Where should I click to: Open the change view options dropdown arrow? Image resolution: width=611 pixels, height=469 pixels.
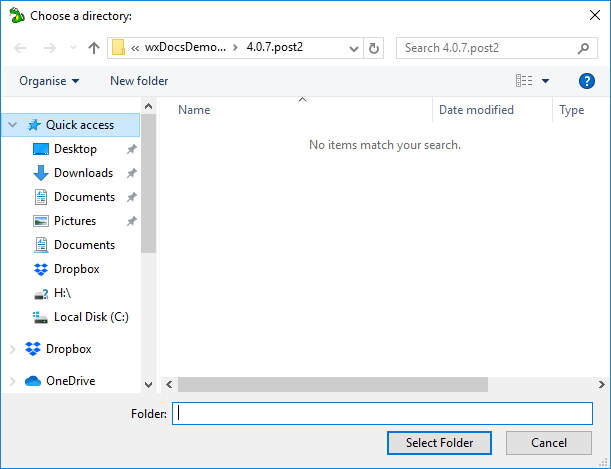[x=545, y=81]
